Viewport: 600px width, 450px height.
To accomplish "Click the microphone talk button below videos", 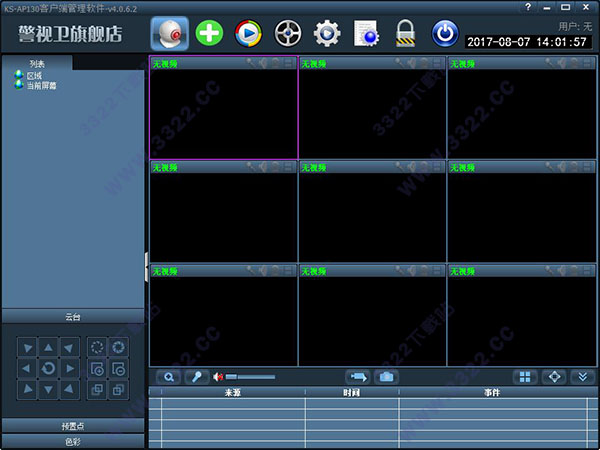I will (197, 377).
